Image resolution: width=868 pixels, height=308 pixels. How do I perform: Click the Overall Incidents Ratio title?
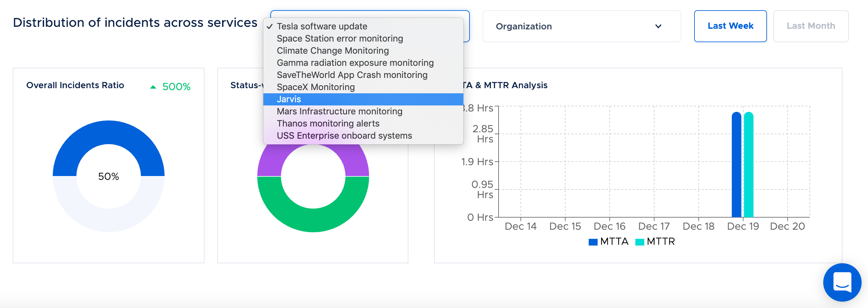[x=75, y=85]
